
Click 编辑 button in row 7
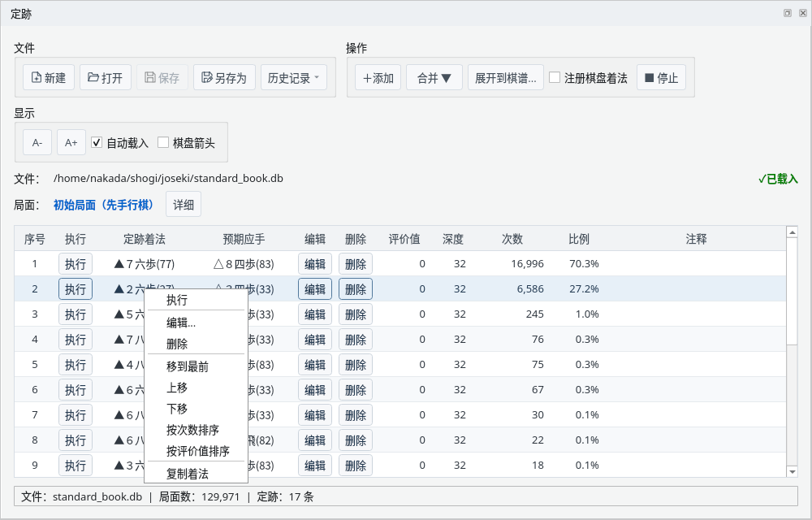[x=315, y=415]
